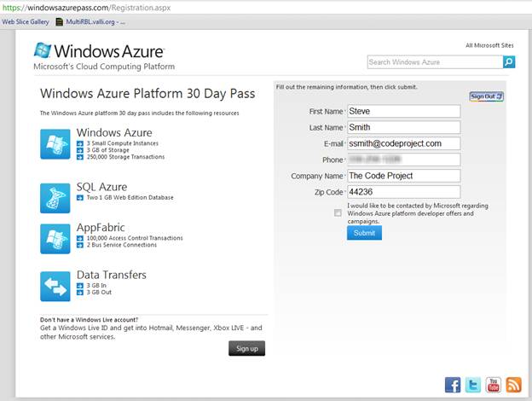Open the Facebook icon link
This screenshot has width=532, height=401.
click(453, 385)
